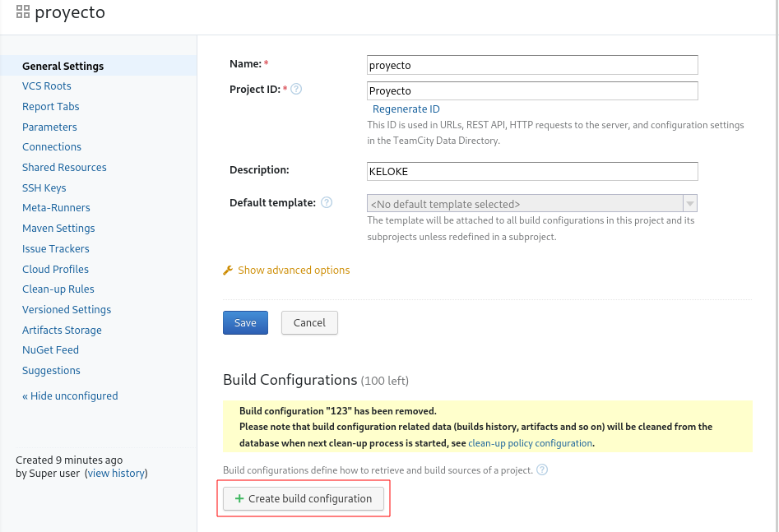
Task: Click the proyecto page title
Action: point(70,12)
